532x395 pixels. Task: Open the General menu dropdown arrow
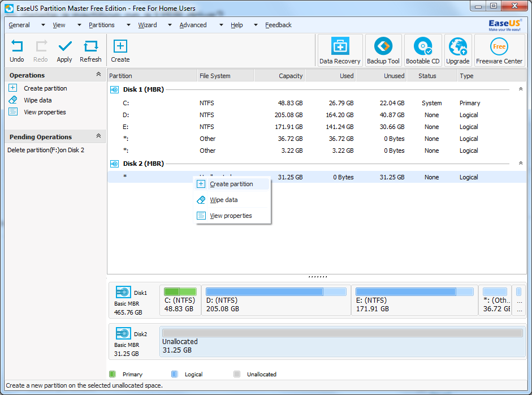click(43, 25)
